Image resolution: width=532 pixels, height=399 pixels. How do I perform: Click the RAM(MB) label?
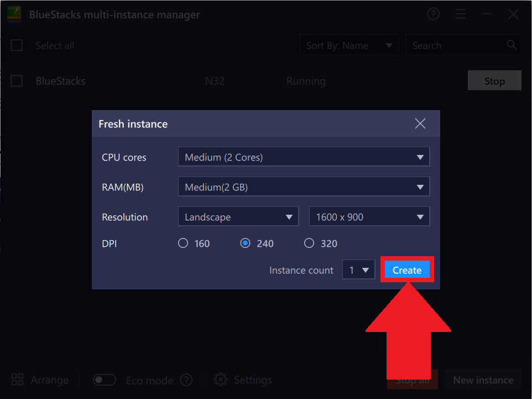tap(123, 187)
